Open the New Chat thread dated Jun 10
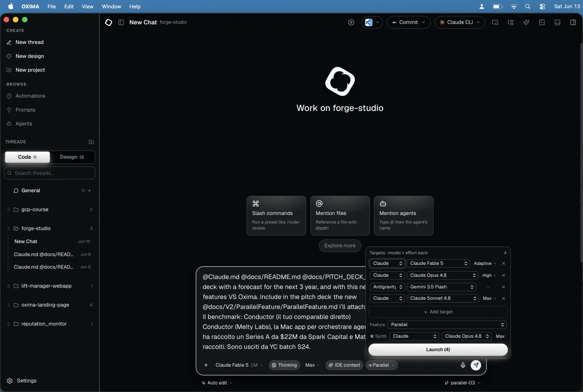Image resolution: width=583 pixels, height=392 pixels. coord(52,242)
